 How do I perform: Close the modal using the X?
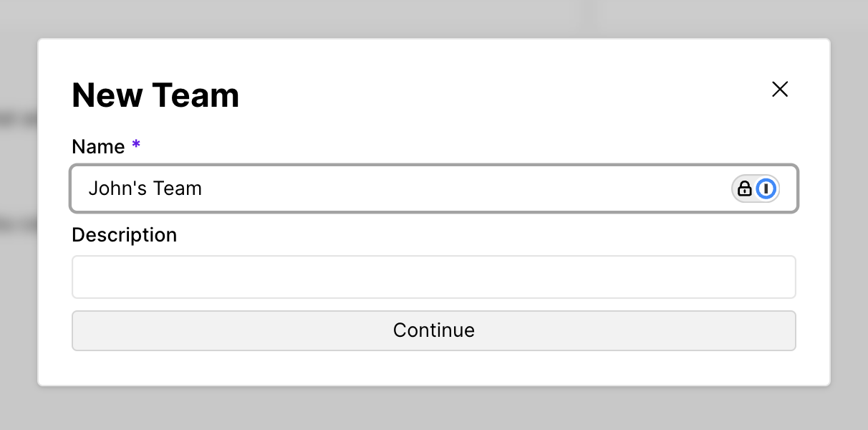click(x=780, y=89)
